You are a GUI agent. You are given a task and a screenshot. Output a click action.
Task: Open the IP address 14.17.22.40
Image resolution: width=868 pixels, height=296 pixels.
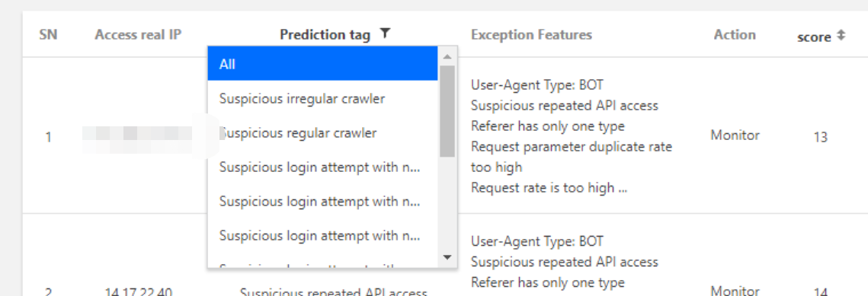[x=138, y=291]
